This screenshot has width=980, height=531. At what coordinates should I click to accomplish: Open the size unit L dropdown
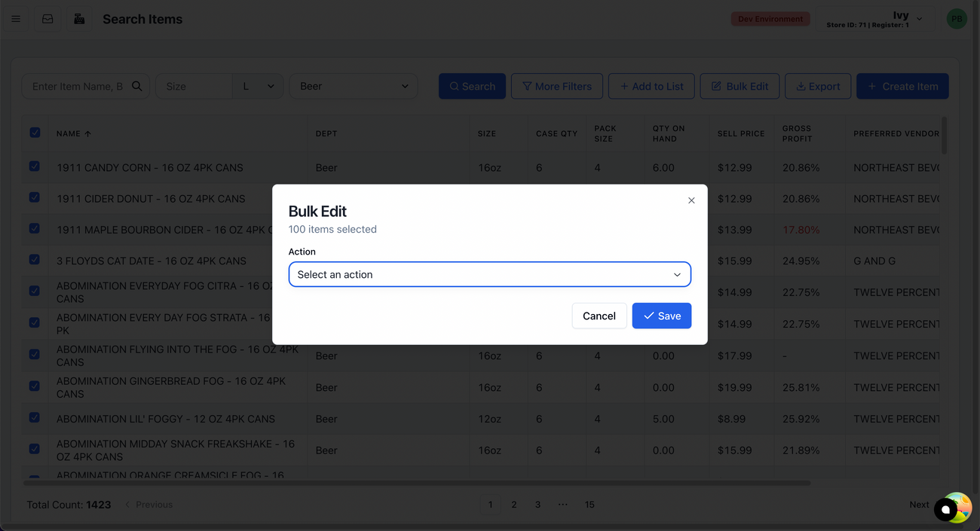pyautogui.click(x=258, y=86)
